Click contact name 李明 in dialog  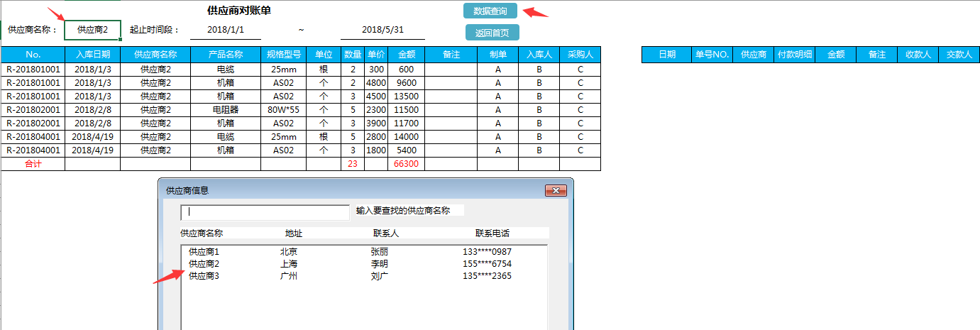[380, 264]
